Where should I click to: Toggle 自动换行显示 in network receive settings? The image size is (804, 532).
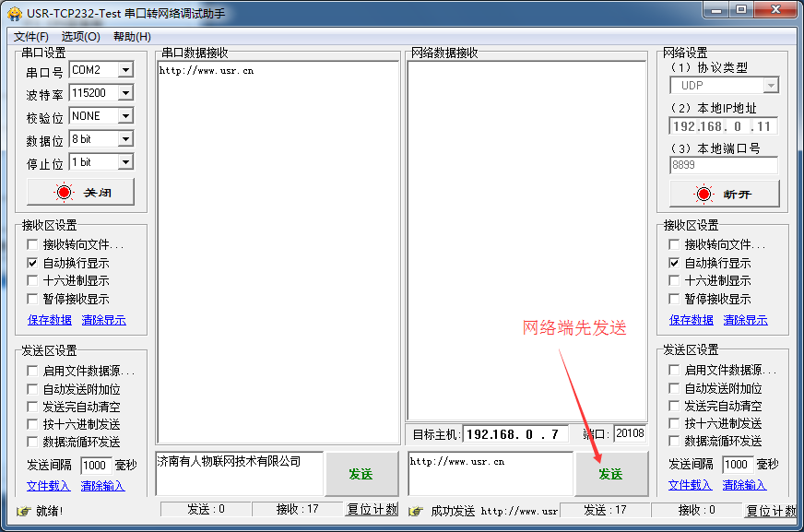[x=675, y=263]
